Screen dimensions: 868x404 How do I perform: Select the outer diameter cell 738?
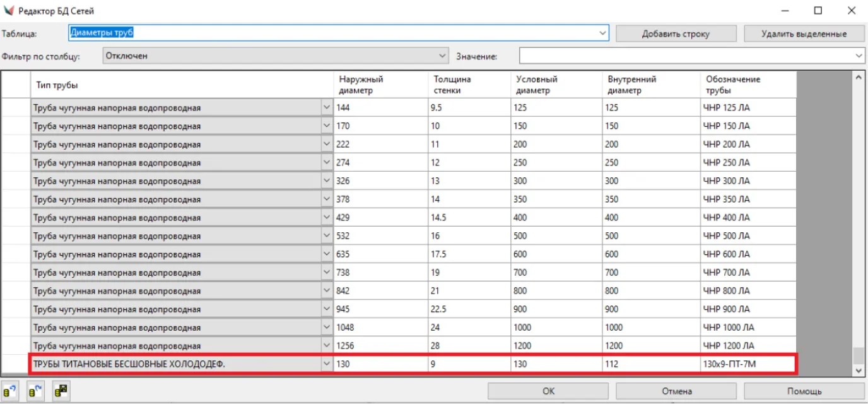point(381,272)
